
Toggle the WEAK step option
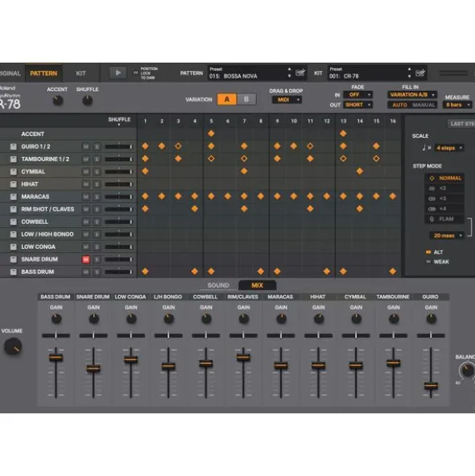tap(428, 262)
